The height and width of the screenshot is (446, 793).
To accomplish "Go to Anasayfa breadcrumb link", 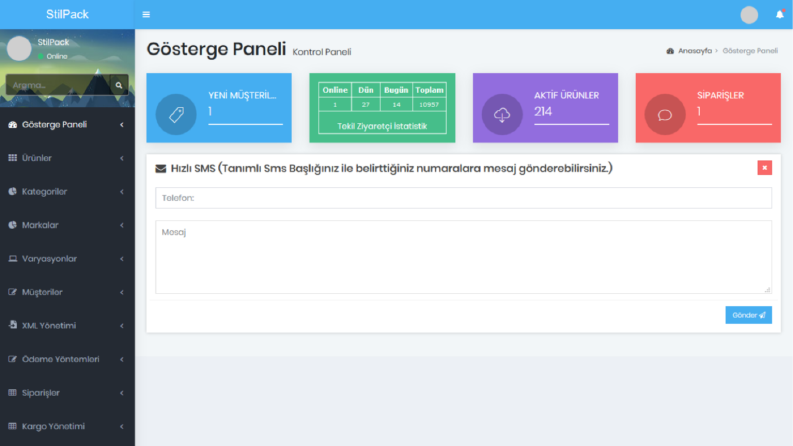I will tap(694, 51).
